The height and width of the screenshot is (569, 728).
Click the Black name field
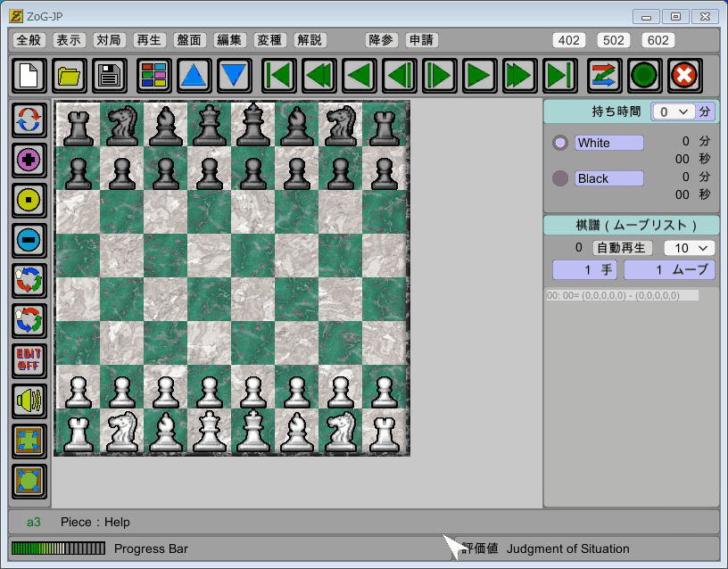click(609, 178)
